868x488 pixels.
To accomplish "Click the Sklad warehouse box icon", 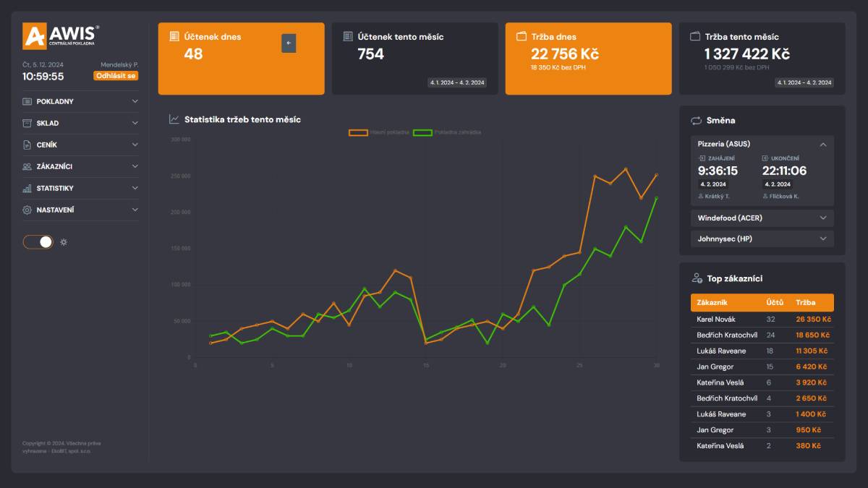I will tap(27, 124).
